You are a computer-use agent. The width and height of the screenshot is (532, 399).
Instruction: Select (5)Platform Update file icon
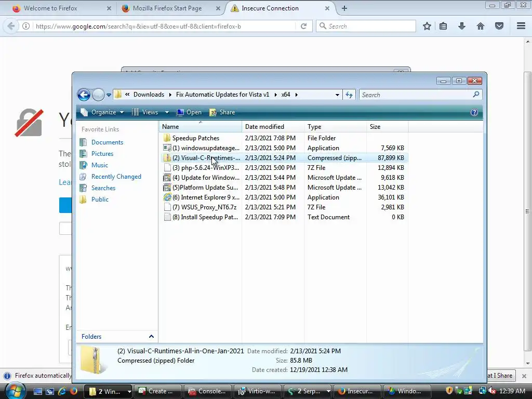coord(167,187)
